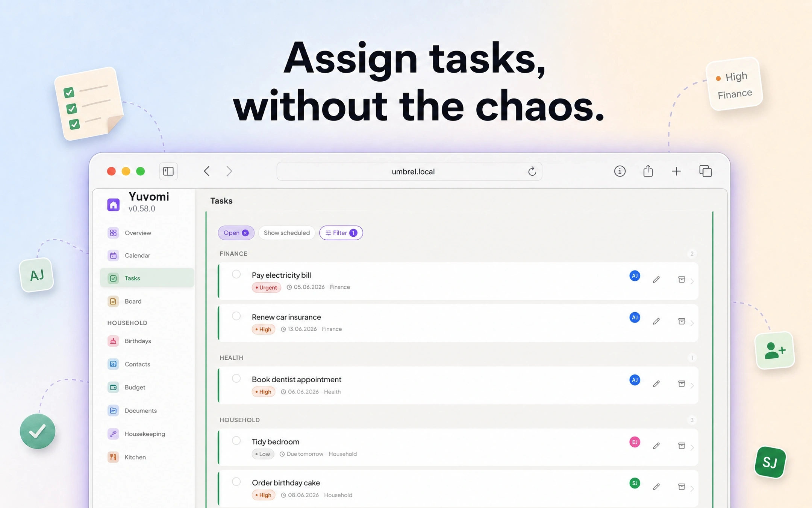Select Tasks in the sidebar

click(147, 278)
